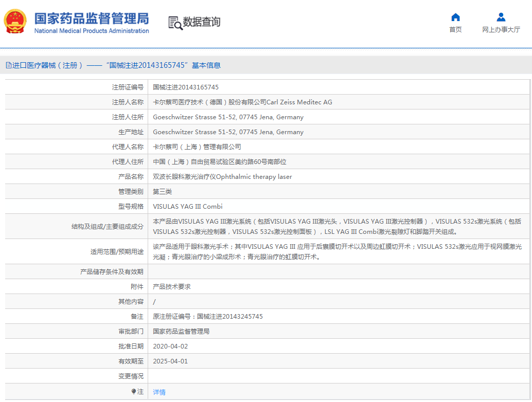The height and width of the screenshot is (402, 532).
Task: Click the 网上办事大厅 person icon
Action: [501, 17]
